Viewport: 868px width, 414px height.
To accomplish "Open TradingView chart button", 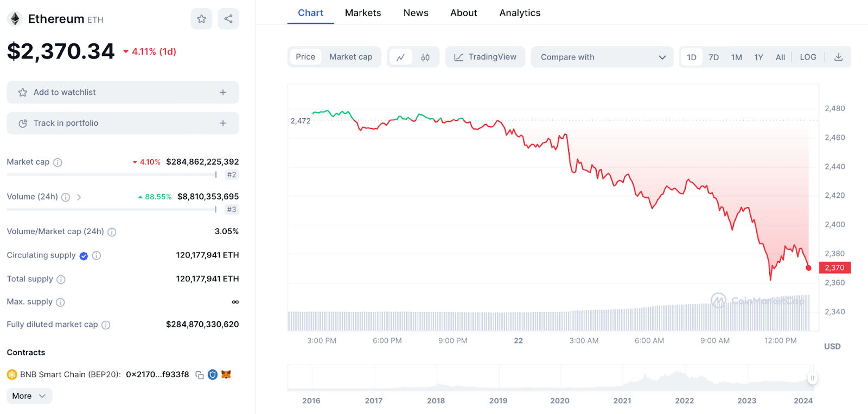I will [485, 57].
